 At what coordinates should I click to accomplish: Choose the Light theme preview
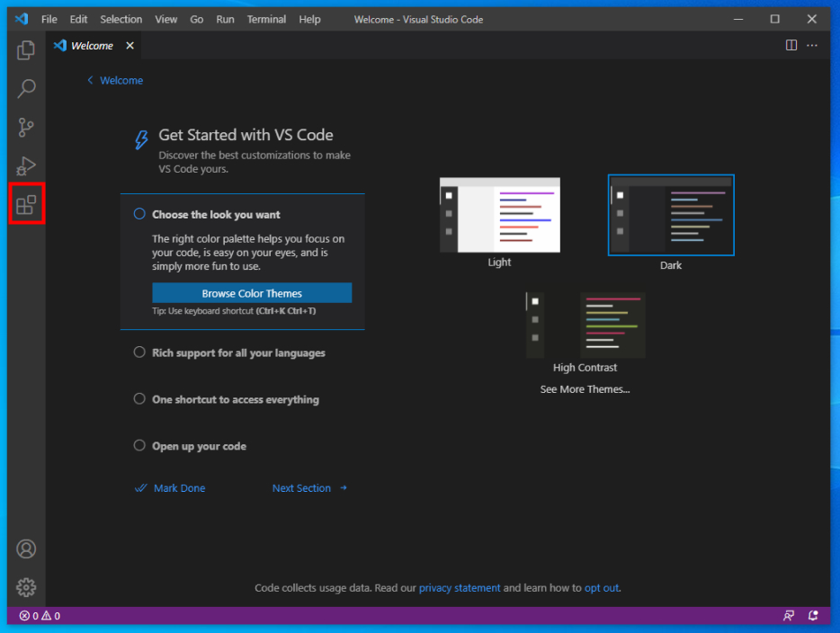pos(500,215)
